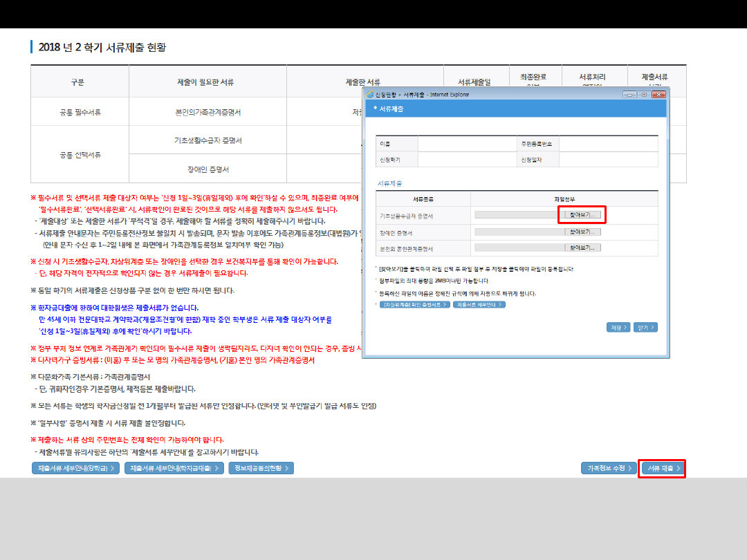Minimize the 서류제출 popup window
The width and height of the screenshot is (747, 560).
click(x=629, y=94)
